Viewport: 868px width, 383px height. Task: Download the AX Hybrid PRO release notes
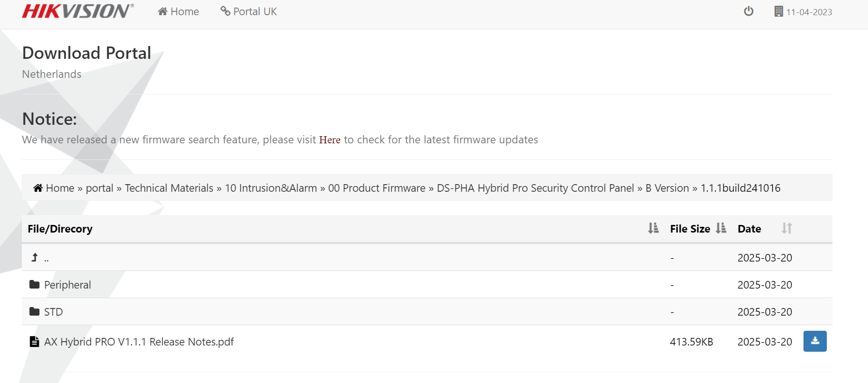pos(814,341)
